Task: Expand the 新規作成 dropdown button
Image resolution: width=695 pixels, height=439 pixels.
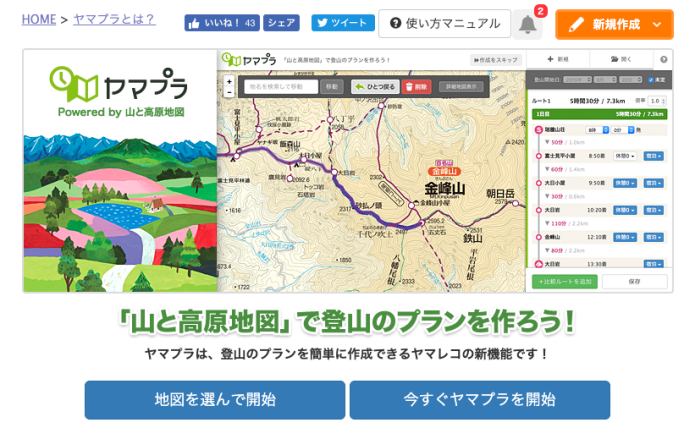Action: point(614,24)
